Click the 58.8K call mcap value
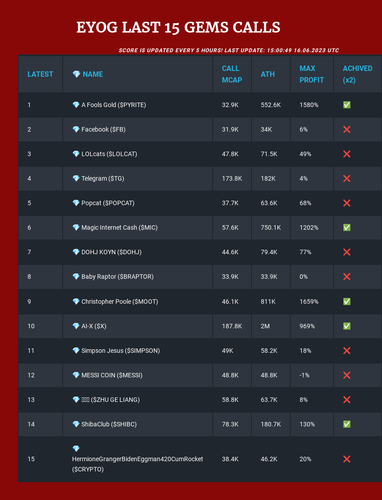This screenshot has height=500, width=382. pos(230,400)
